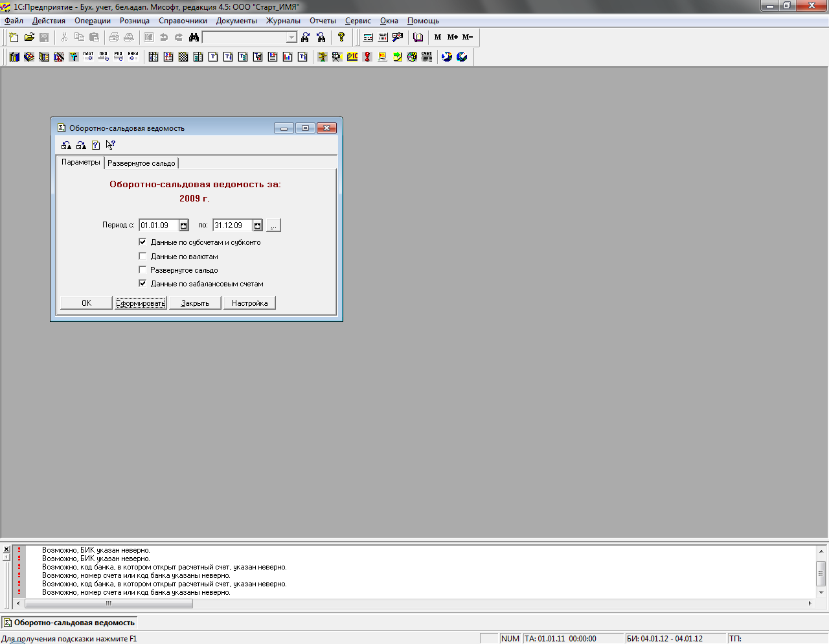Click the Настройка button
The image size is (829, 644).
click(x=249, y=303)
